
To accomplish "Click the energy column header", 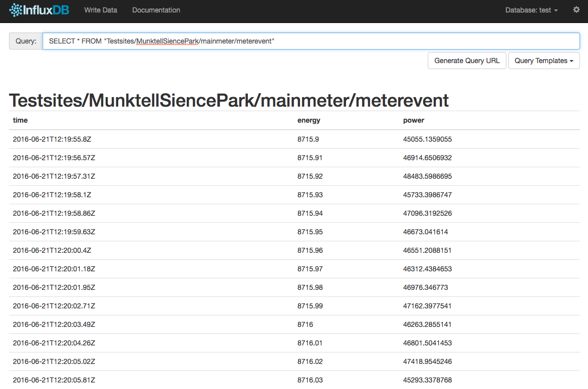I will 309,120.
